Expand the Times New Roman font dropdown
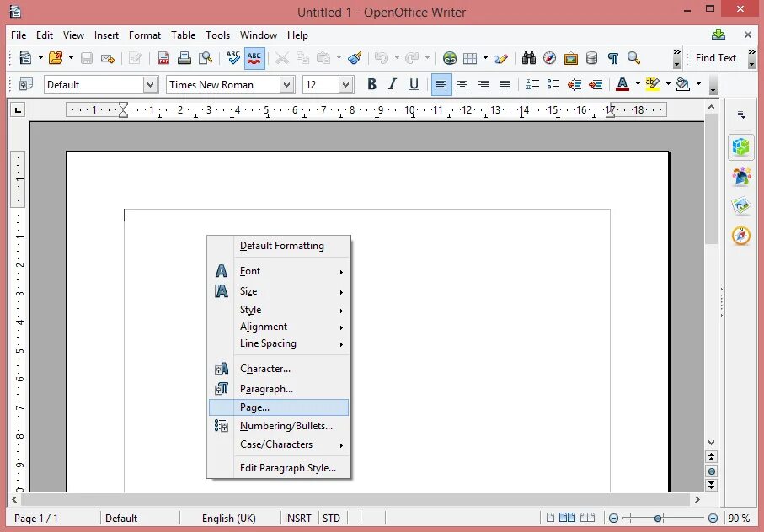Image resolution: width=764 pixels, height=532 pixels. 287,85
